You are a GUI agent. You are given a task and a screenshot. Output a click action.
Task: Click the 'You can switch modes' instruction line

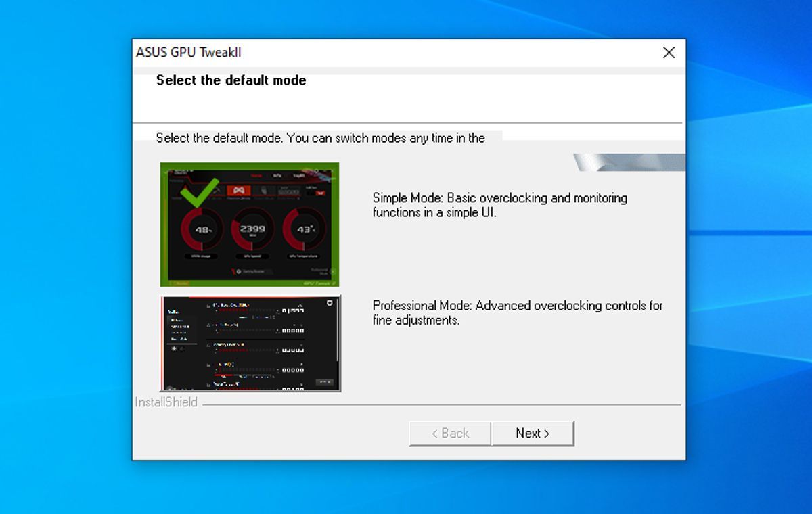321,138
